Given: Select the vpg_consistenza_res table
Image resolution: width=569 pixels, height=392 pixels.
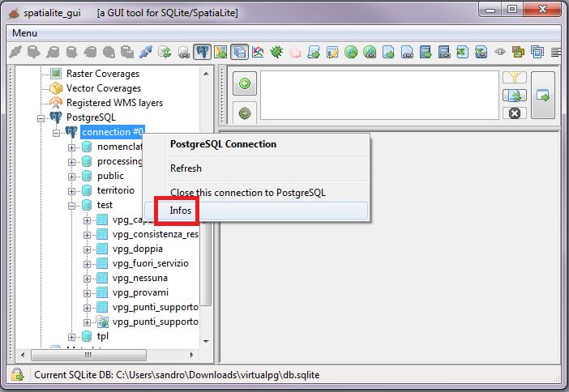Looking at the screenshot, I should click(156, 234).
